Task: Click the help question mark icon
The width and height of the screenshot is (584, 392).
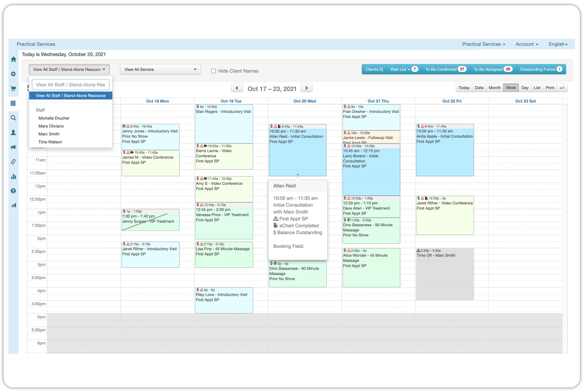Action: click(x=13, y=191)
